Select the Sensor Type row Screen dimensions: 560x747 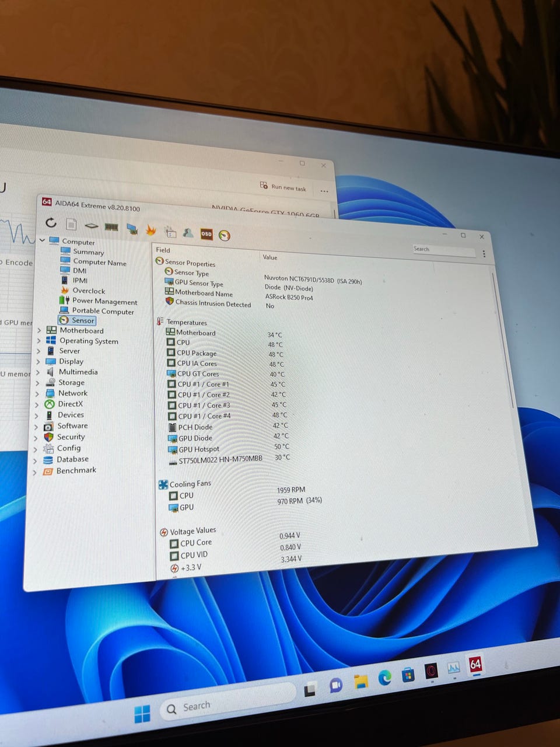pos(191,273)
